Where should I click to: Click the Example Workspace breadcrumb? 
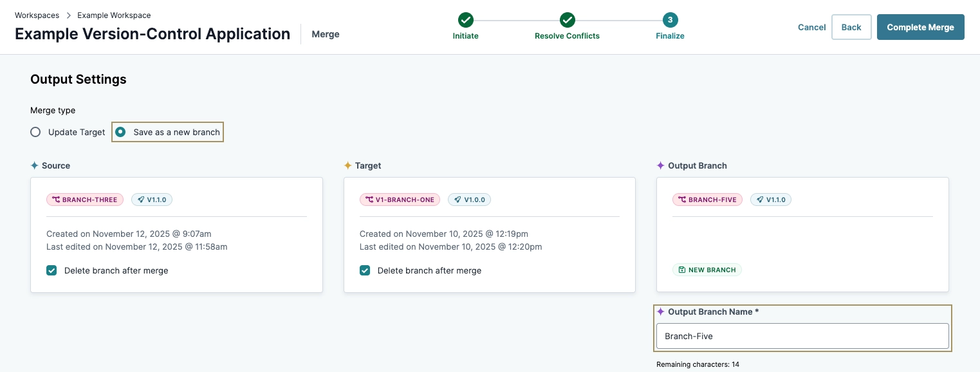(x=113, y=15)
